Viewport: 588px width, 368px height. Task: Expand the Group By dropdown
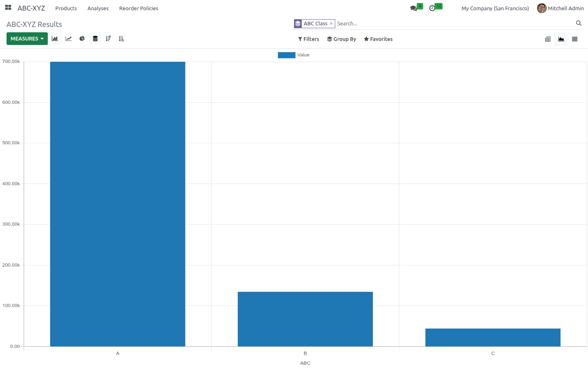click(x=342, y=39)
